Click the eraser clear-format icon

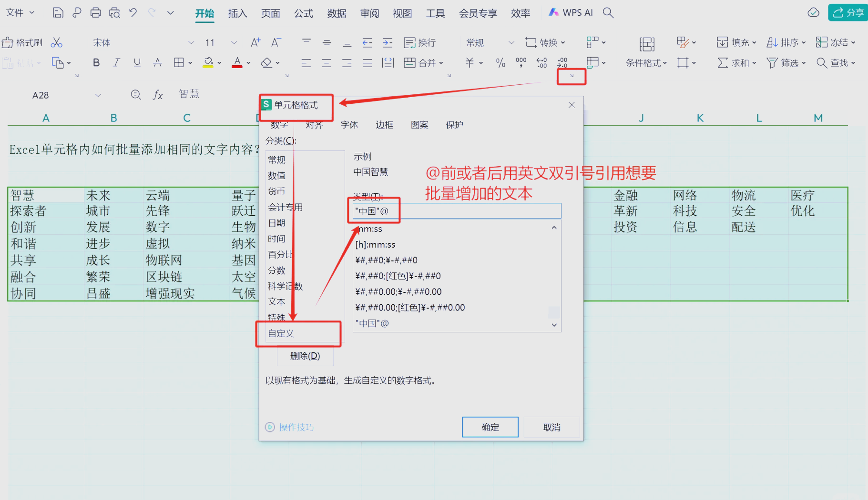tap(266, 62)
